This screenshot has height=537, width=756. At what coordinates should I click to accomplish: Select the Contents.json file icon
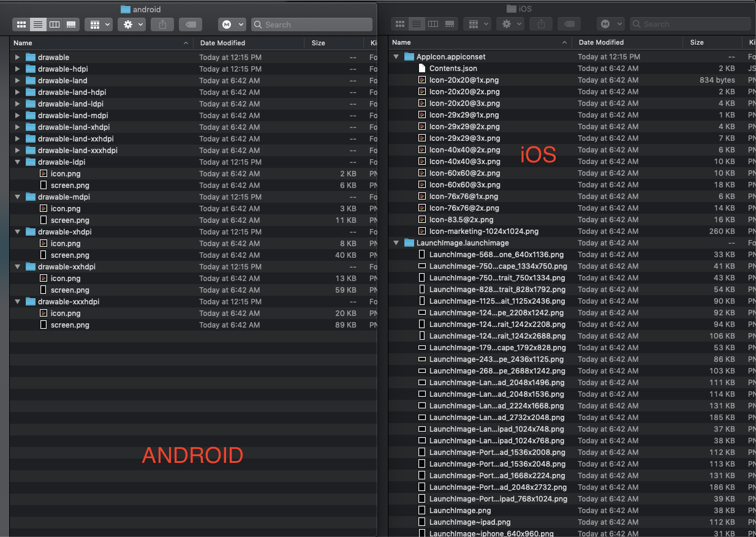coord(422,68)
